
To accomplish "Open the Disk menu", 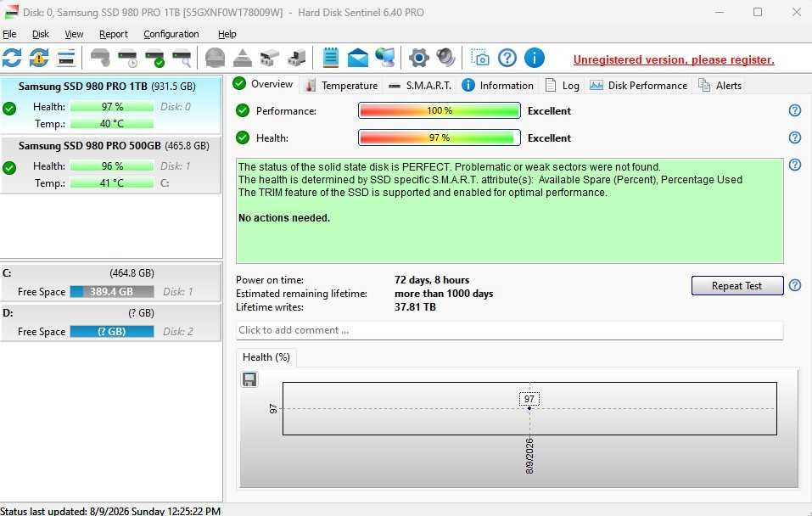I will point(41,34).
